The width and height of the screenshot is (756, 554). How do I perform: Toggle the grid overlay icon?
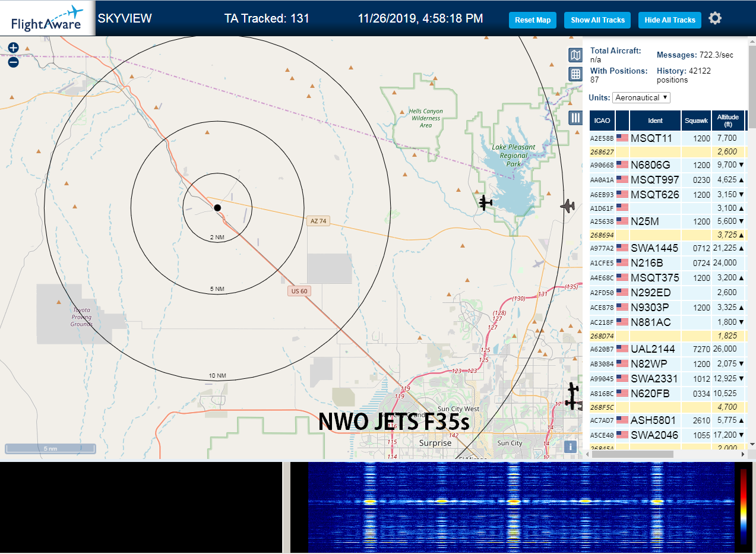(x=575, y=74)
